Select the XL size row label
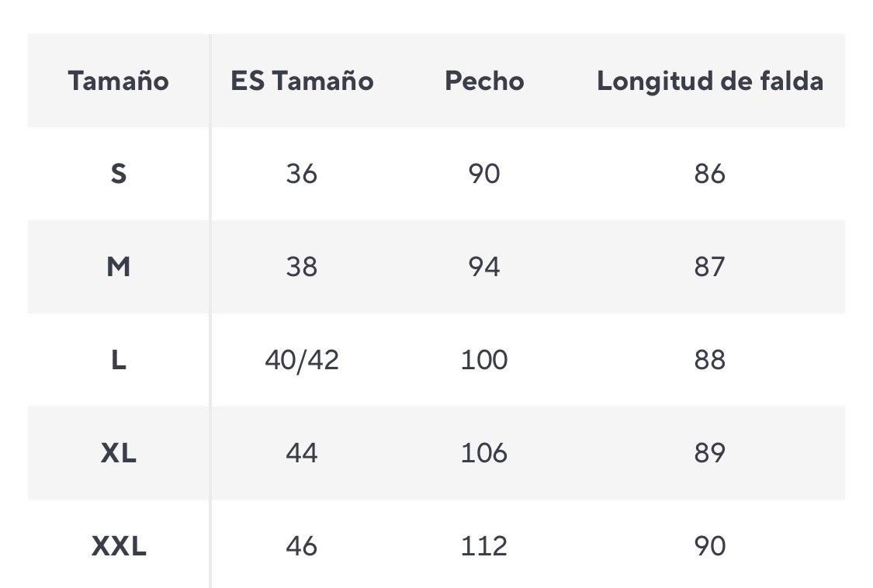Viewport: 873px width, 588px height. point(118,453)
